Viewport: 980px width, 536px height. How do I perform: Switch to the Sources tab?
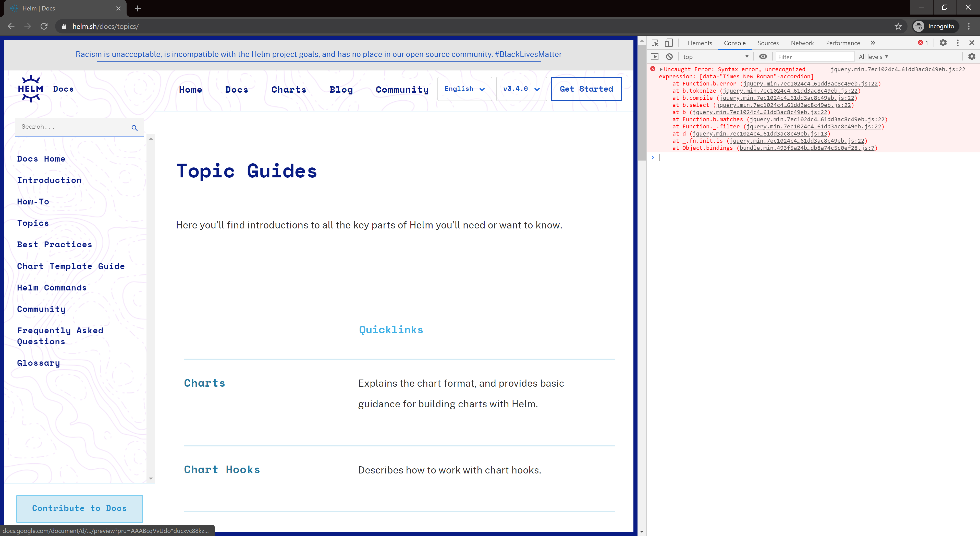768,43
